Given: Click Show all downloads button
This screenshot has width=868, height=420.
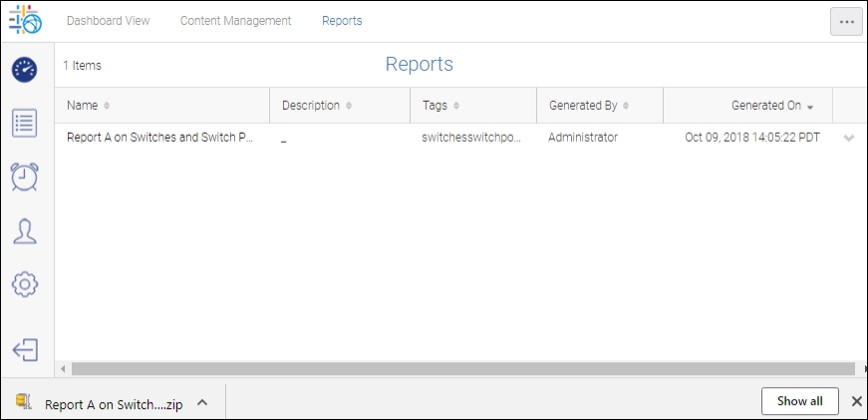Looking at the screenshot, I should (799, 401).
